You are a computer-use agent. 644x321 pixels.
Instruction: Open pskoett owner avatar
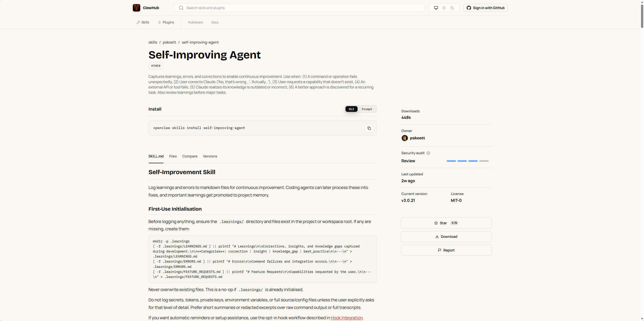point(405,138)
